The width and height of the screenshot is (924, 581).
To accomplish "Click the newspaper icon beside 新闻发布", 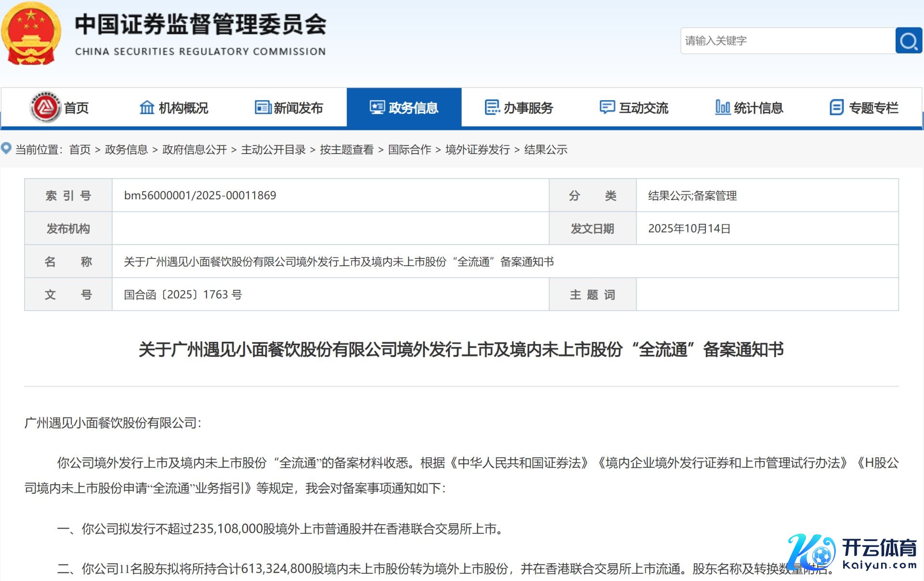I will (x=263, y=107).
